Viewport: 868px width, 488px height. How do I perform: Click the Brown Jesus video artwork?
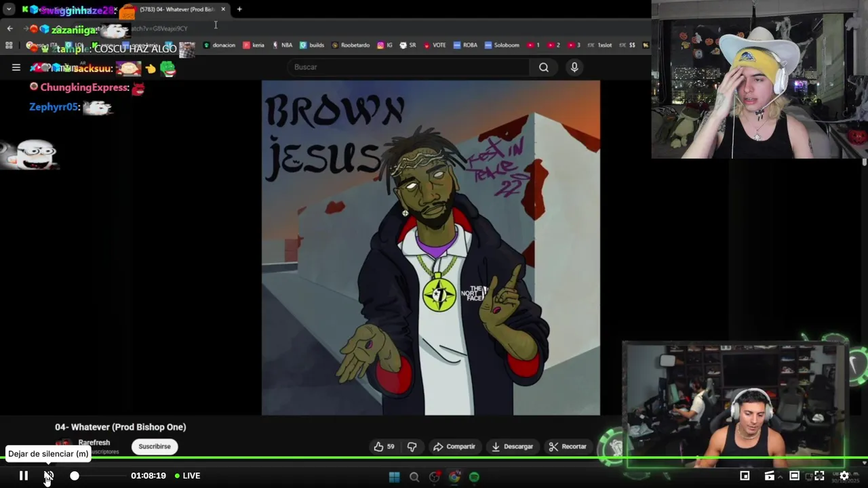431,248
